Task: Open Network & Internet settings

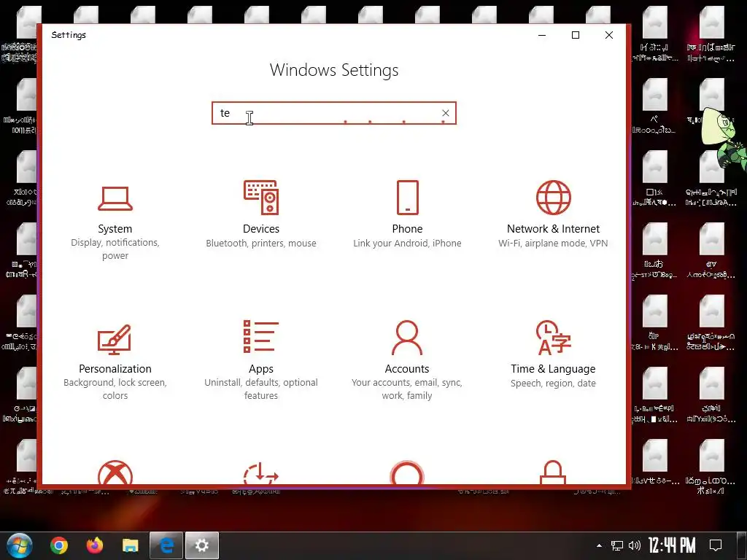Action: (x=553, y=215)
